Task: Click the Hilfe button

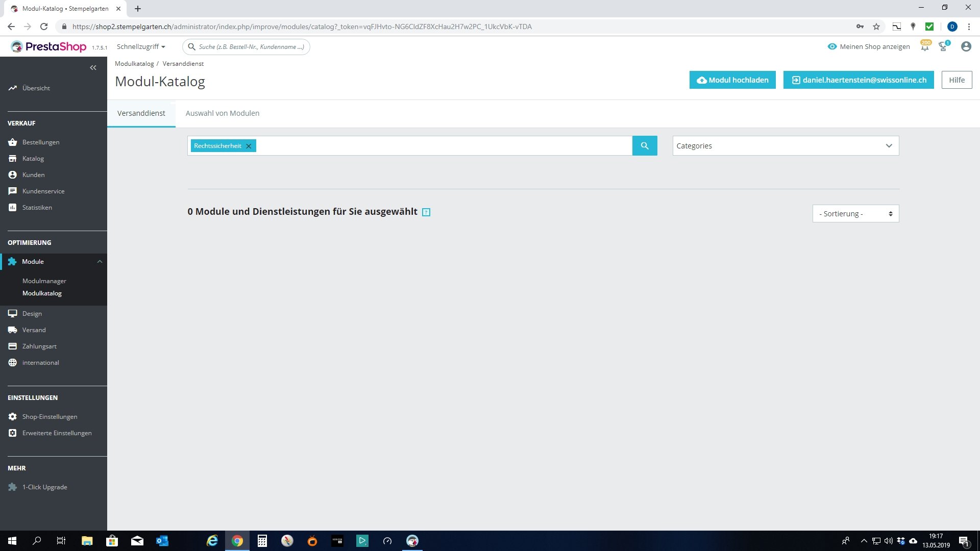Action: click(957, 80)
